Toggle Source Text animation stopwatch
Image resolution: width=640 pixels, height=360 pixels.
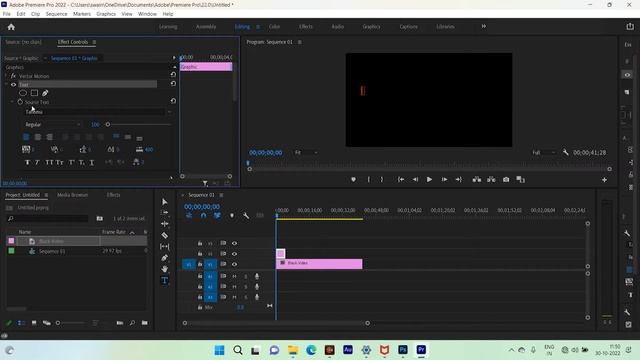[x=20, y=102]
